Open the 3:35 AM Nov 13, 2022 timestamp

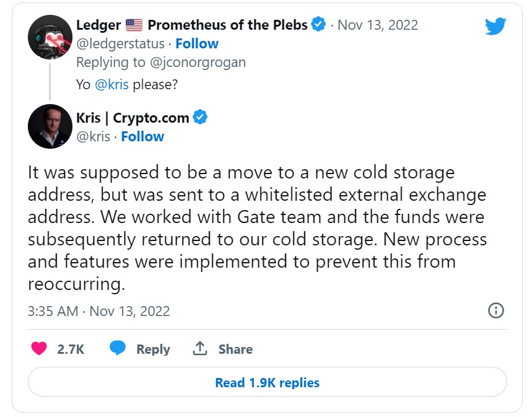point(98,311)
